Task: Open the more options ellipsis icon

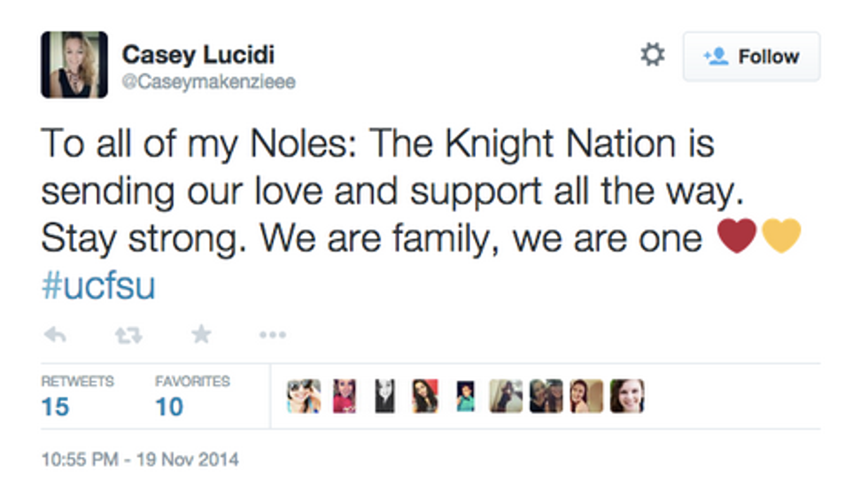Action: tap(272, 335)
